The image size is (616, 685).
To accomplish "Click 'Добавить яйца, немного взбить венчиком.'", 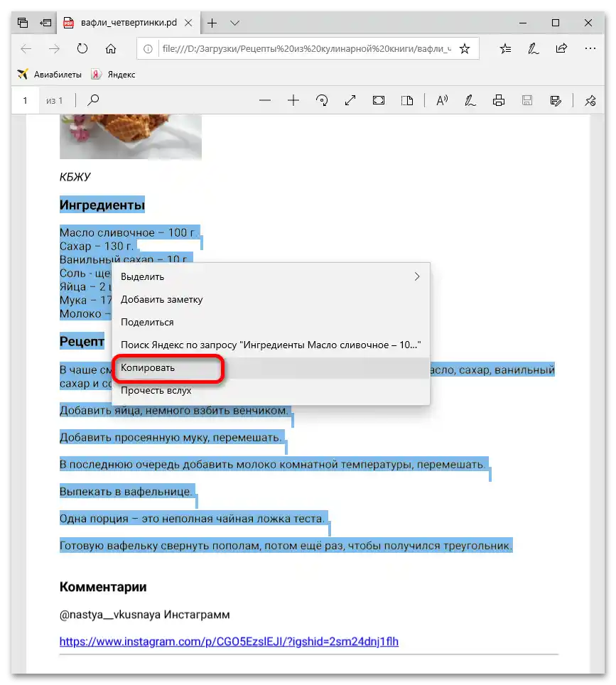I will pos(174,410).
